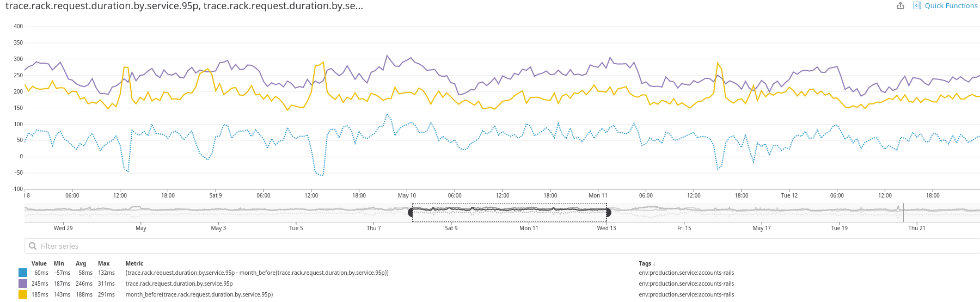
Task: Sort legend by Avg column header
Action: 81,263
